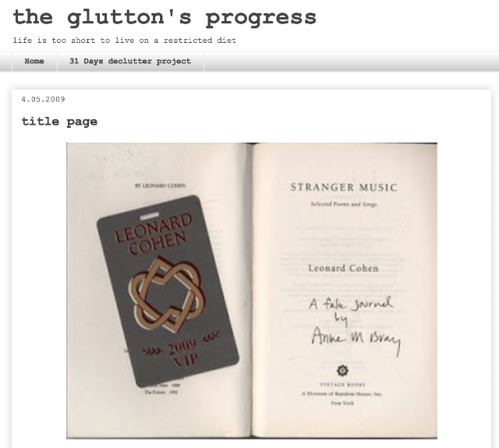Screen dimensions: 499x448
Task: Open the 31 Days declutter project page
Action: 130,61
